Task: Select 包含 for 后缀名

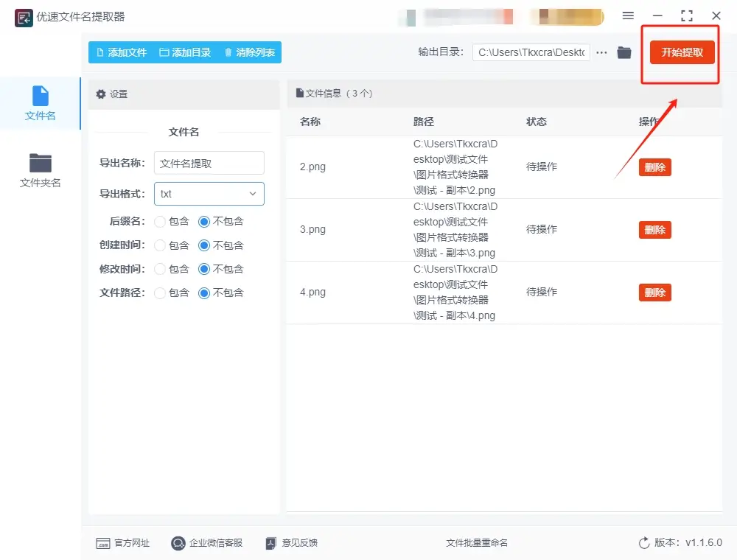Action: pyautogui.click(x=160, y=221)
